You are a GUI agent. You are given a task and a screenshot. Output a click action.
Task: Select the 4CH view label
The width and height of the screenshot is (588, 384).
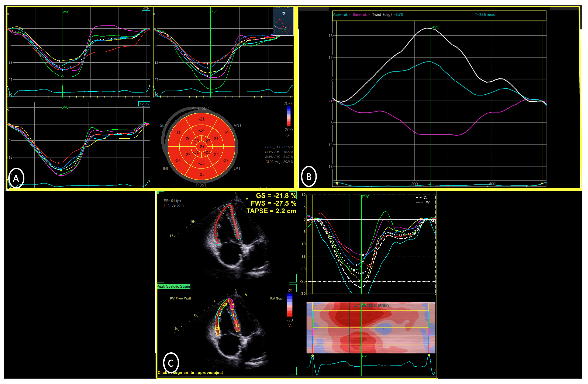coord(146,9)
